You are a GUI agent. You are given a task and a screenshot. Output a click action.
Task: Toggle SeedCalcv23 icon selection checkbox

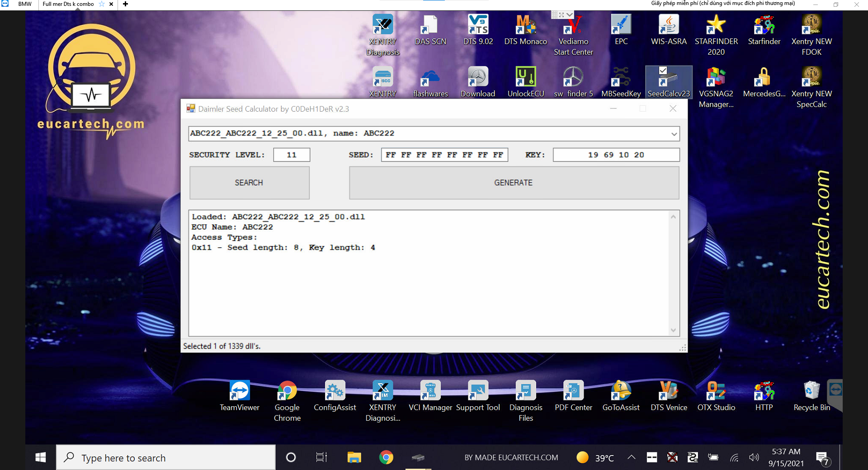663,70
